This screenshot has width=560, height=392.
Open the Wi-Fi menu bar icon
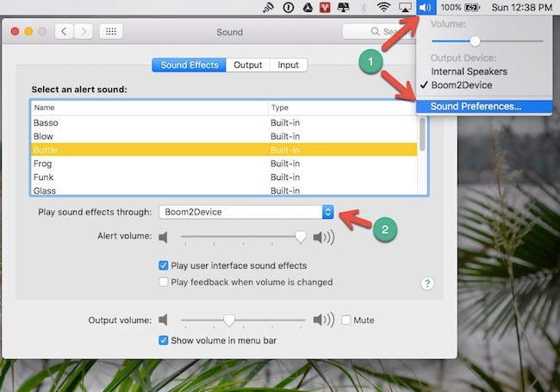click(383, 7)
